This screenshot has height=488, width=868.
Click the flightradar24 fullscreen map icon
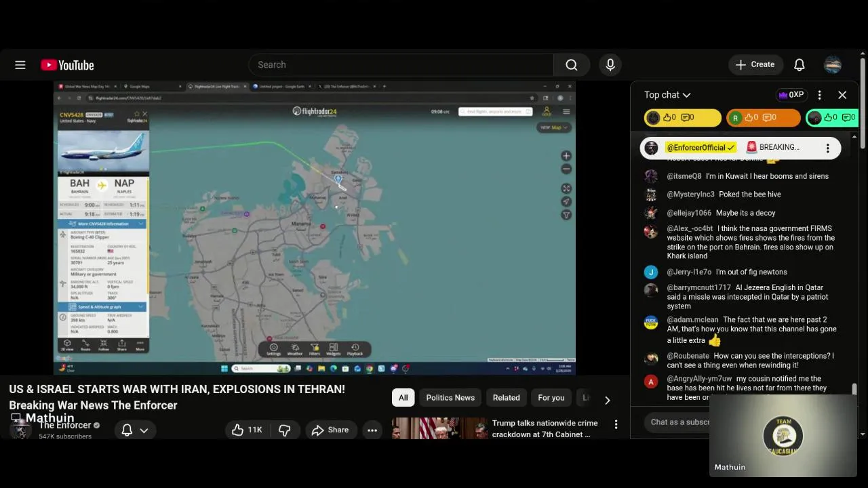pyautogui.click(x=566, y=188)
